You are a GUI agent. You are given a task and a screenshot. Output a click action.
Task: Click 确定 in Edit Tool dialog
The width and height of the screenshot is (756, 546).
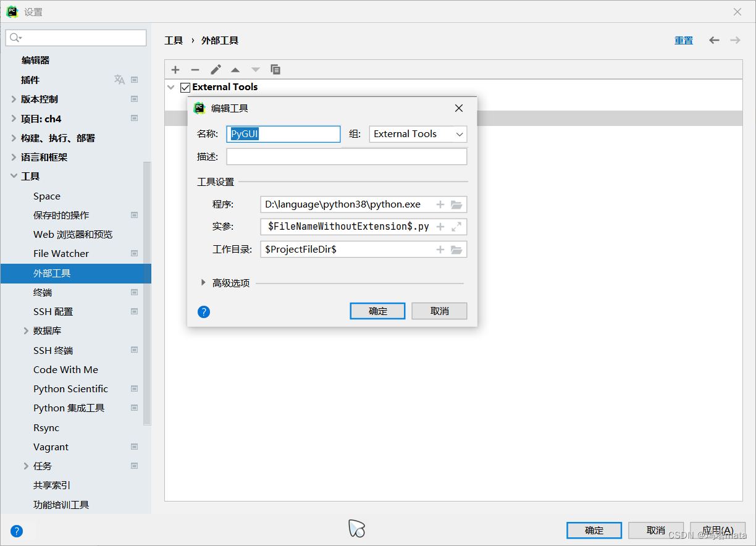click(x=377, y=311)
